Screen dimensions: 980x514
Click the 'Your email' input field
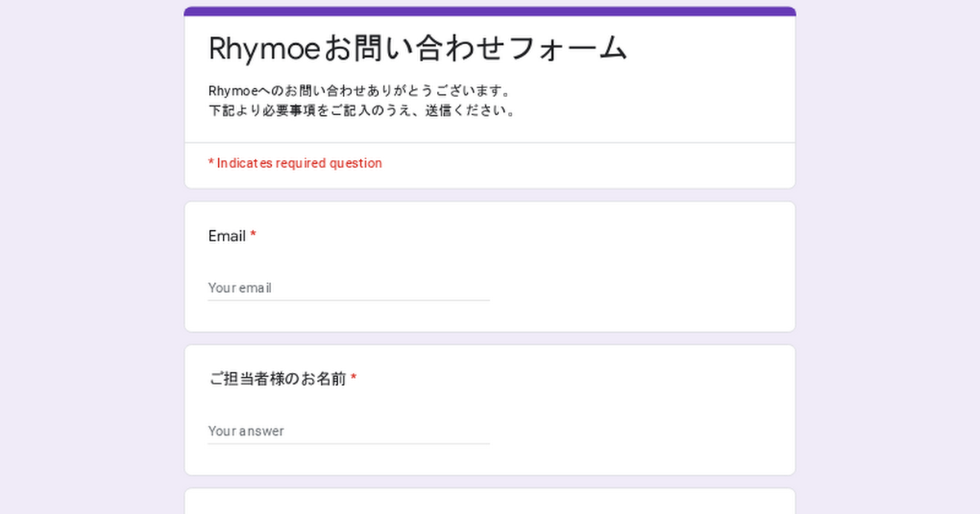click(349, 288)
